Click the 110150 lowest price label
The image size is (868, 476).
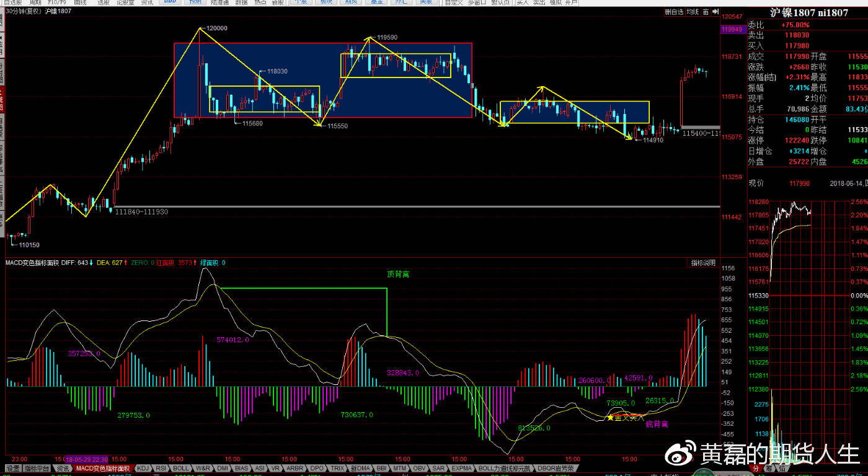29,245
